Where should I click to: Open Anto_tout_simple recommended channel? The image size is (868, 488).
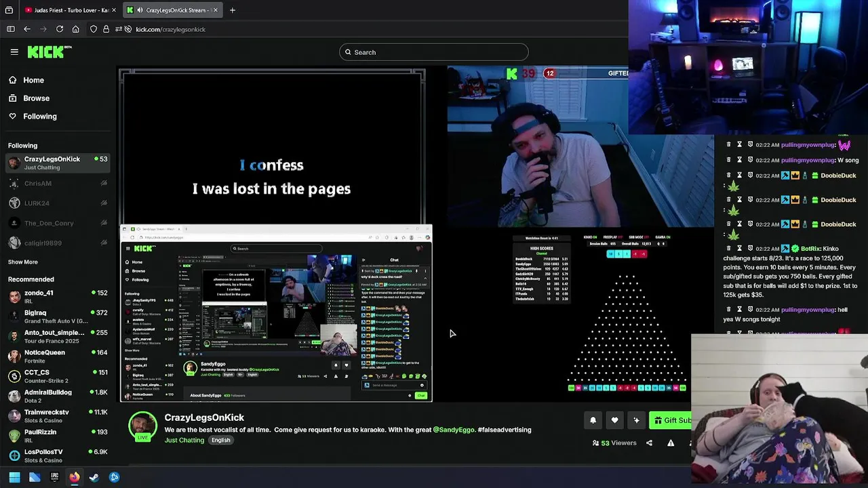58,336
